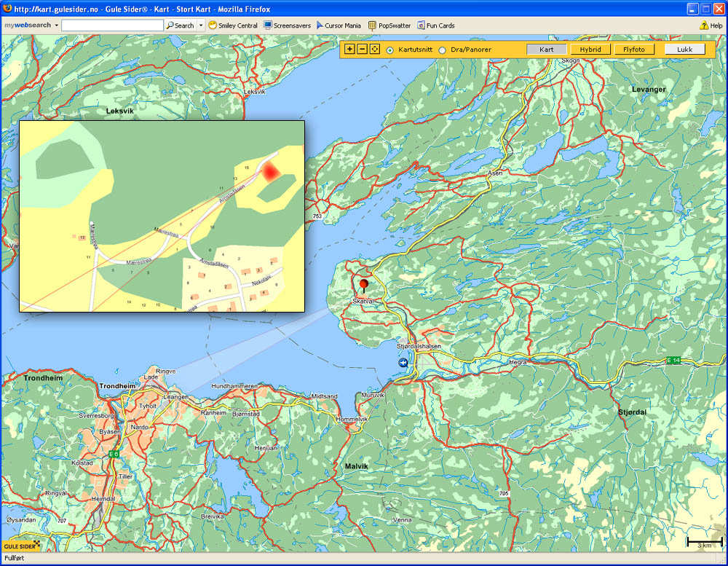Click the center map icon
728x566 pixels.
(x=375, y=50)
